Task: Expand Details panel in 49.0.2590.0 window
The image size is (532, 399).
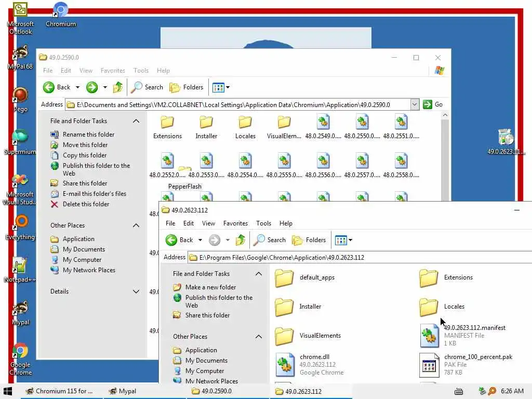Action: pyautogui.click(x=136, y=291)
